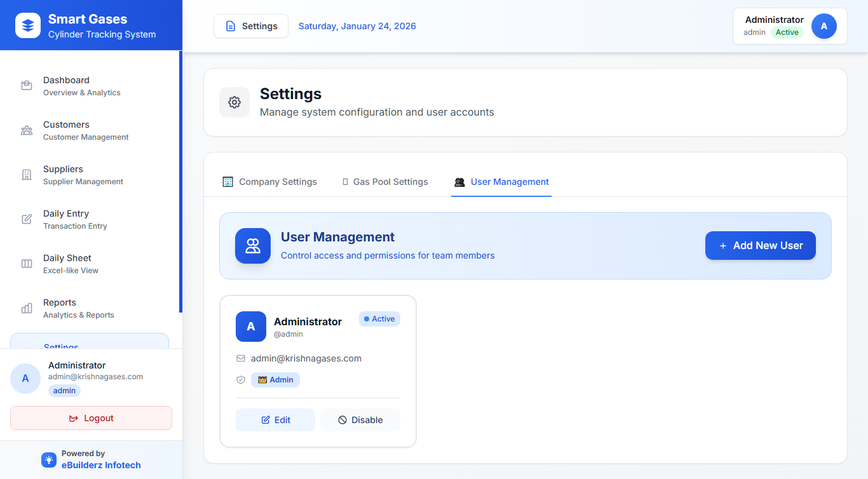The image size is (868, 479).
Task: Click the Smart Gases stacked layers logo
Action: (x=27, y=25)
